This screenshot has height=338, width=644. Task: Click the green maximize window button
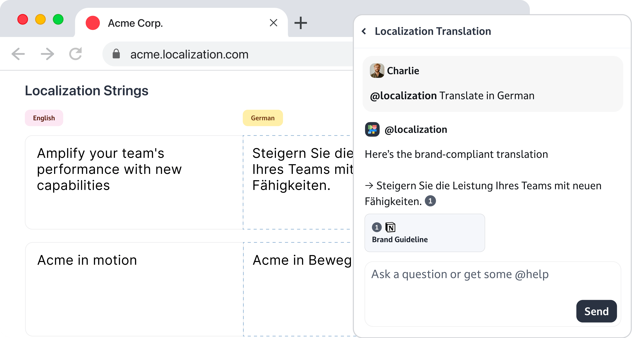[58, 19]
